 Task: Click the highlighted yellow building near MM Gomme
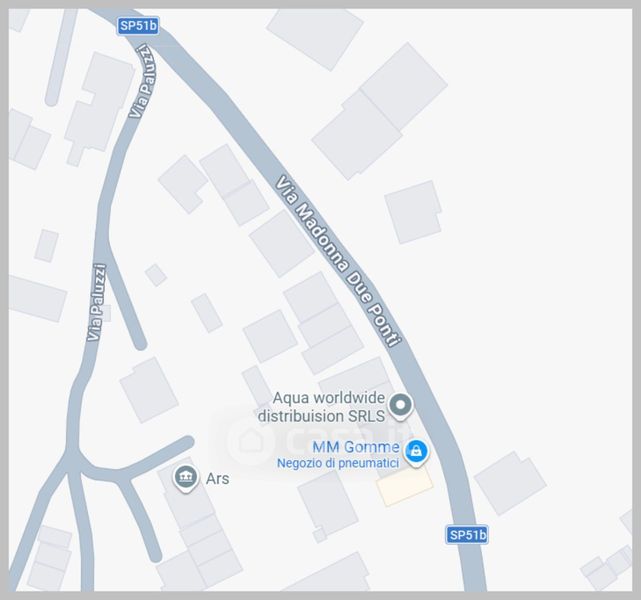click(x=405, y=486)
